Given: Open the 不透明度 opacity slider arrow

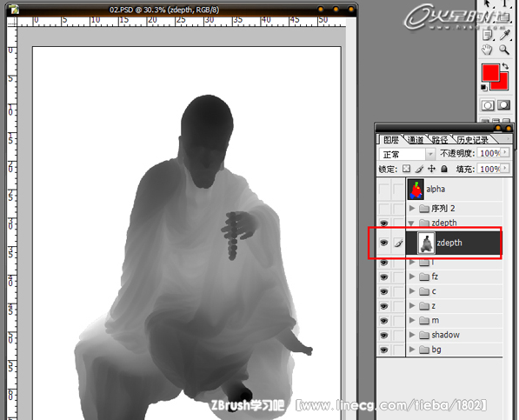Looking at the screenshot, I should [505, 152].
